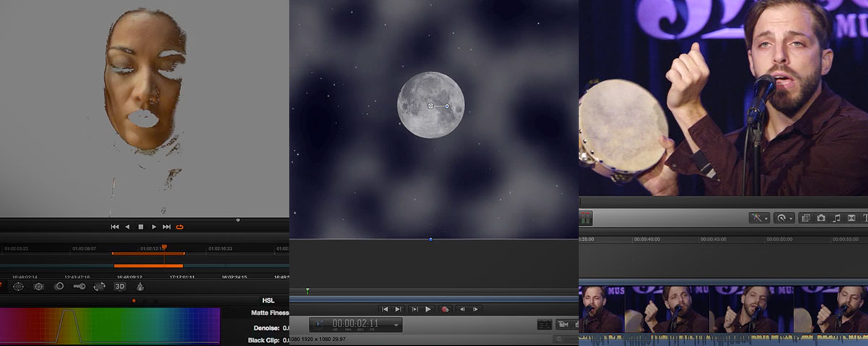Select the 3D palette icon

click(x=120, y=286)
